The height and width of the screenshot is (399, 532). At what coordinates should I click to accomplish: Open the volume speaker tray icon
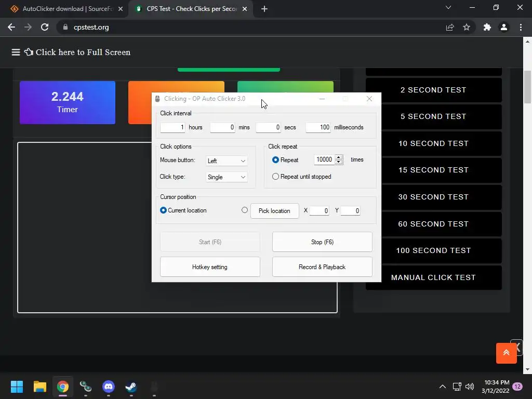[470, 387]
